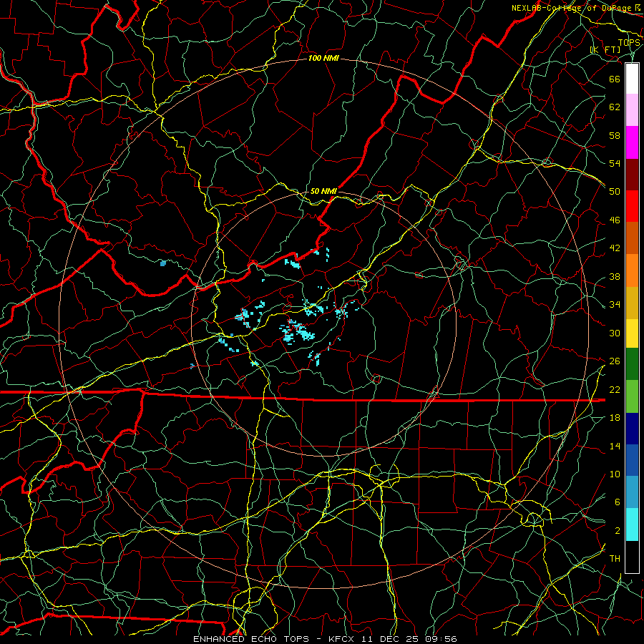Click the 58 legend value
Image resolution: width=644 pixels, height=644 pixels.
coord(615,135)
